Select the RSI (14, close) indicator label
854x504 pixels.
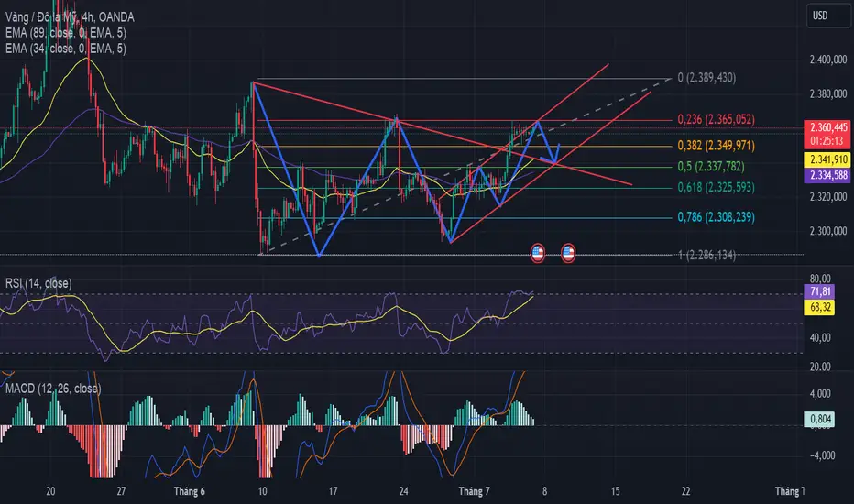(x=38, y=283)
